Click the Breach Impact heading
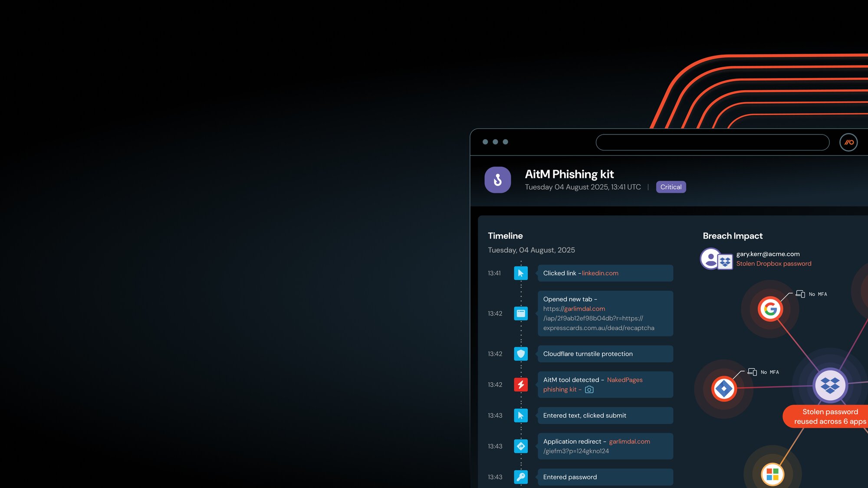The width and height of the screenshot is (868, 488). [732, 236]
